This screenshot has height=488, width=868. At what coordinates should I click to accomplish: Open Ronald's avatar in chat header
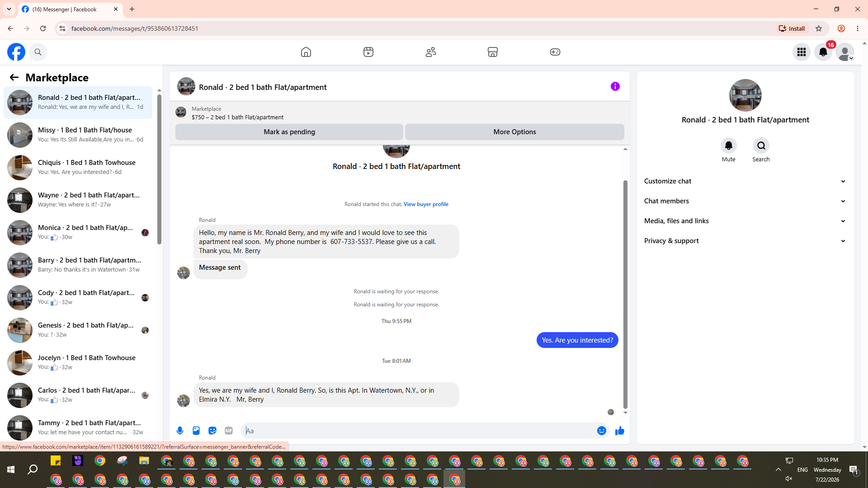pyautogui.click(x=186, y=86)
